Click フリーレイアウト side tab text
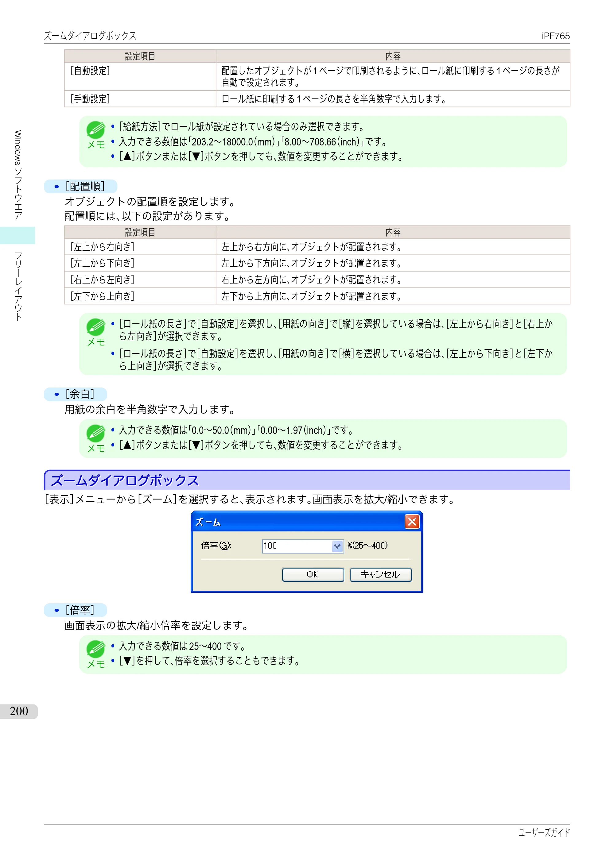The width and height of the screenshot is (614, 868). click(18, 286)
